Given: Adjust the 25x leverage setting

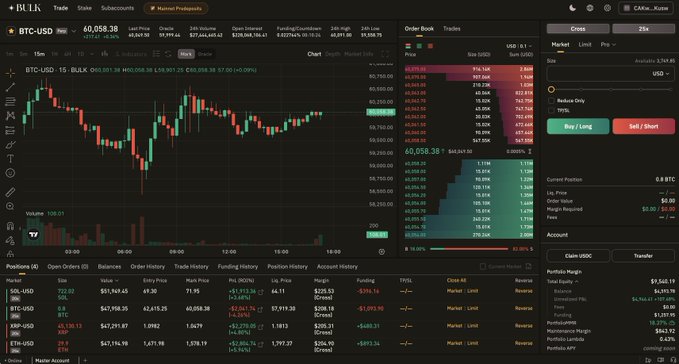Looking at the screenshot, I should [643, 29].
